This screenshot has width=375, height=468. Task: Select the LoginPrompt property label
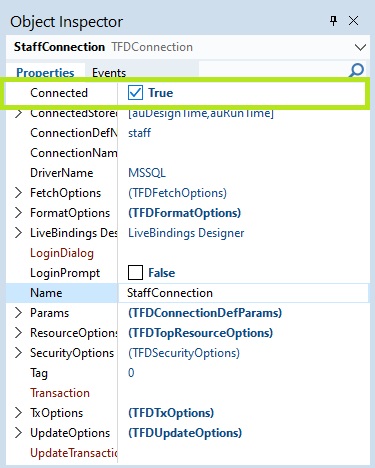[65, 273]
